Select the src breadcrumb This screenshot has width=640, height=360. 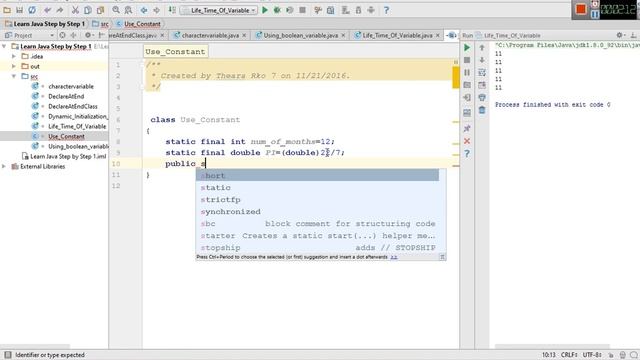click(101, 24)
